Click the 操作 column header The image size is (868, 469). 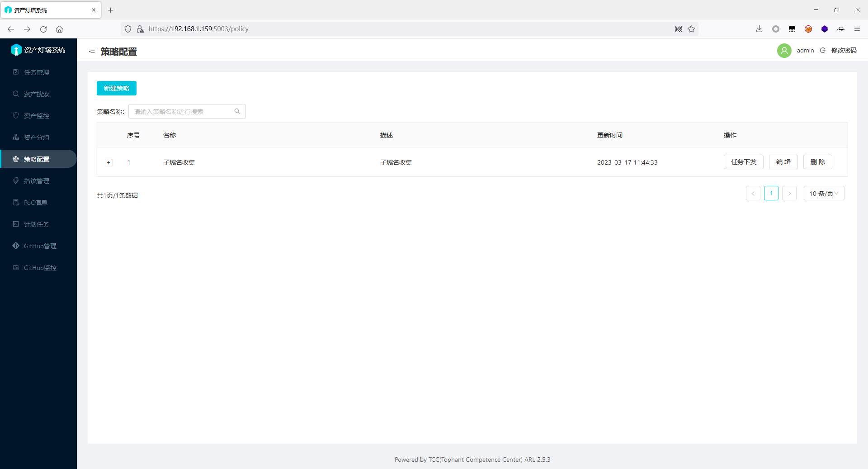[730, 135]
